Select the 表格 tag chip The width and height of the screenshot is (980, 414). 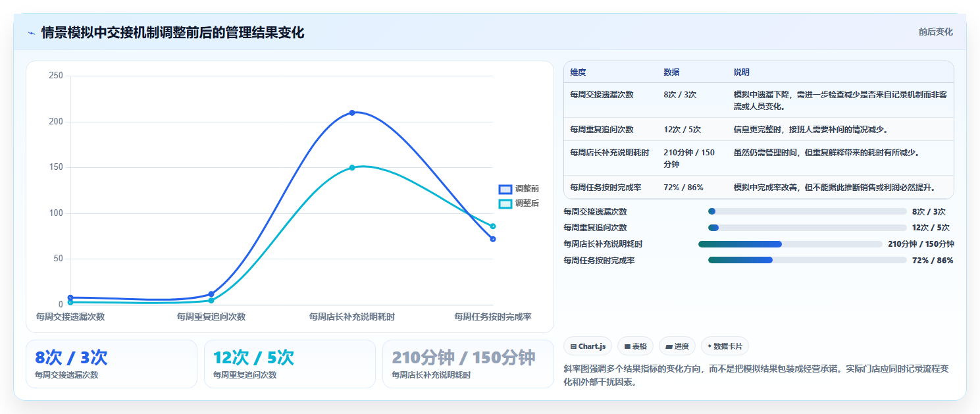(635, 346)
